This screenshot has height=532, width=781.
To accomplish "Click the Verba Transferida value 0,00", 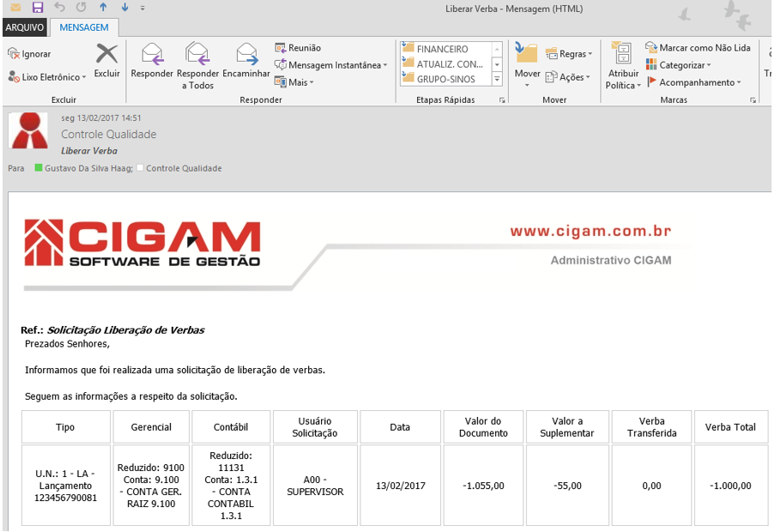I will (651, 486).
